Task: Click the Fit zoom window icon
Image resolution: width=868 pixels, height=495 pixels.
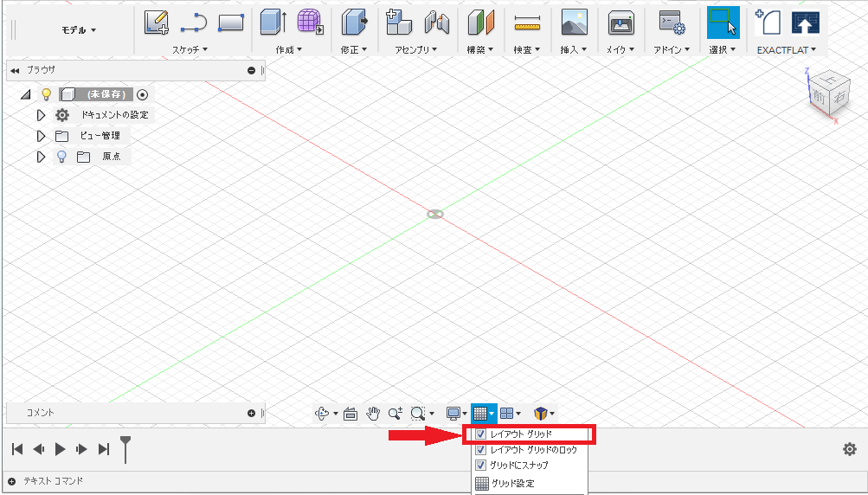Action: coord(418,413)
